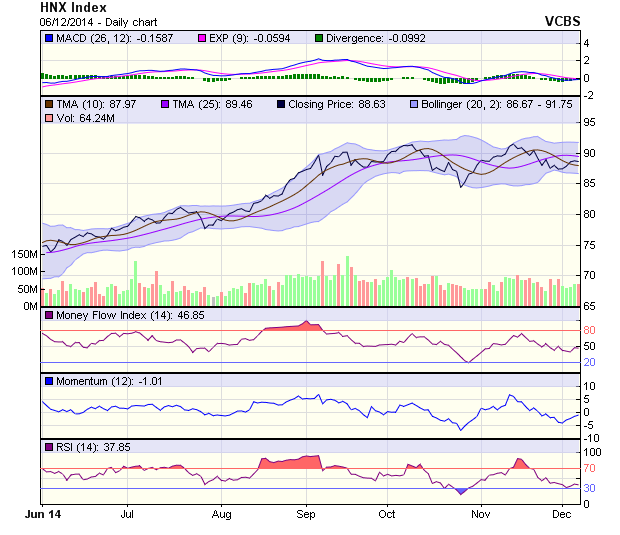
Task: Click the Dec label on the date axis
Action: click(x=561, y=513)
